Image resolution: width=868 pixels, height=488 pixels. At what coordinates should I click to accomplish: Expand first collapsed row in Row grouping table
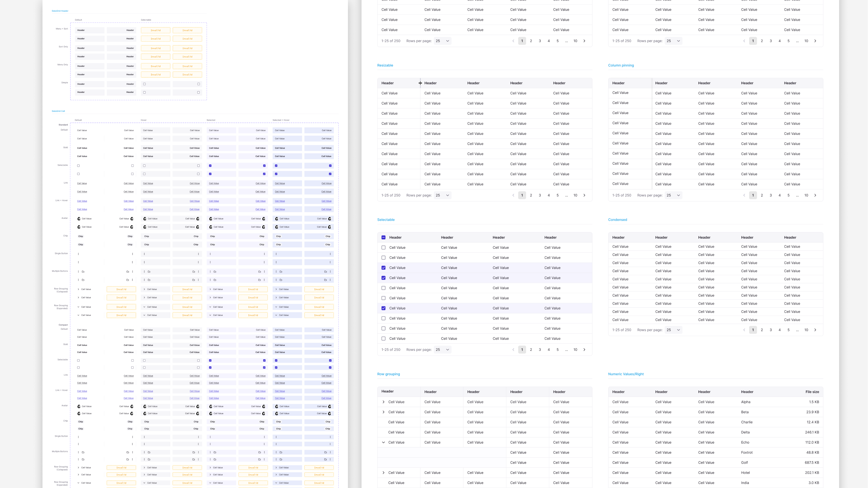click(383, 402)
